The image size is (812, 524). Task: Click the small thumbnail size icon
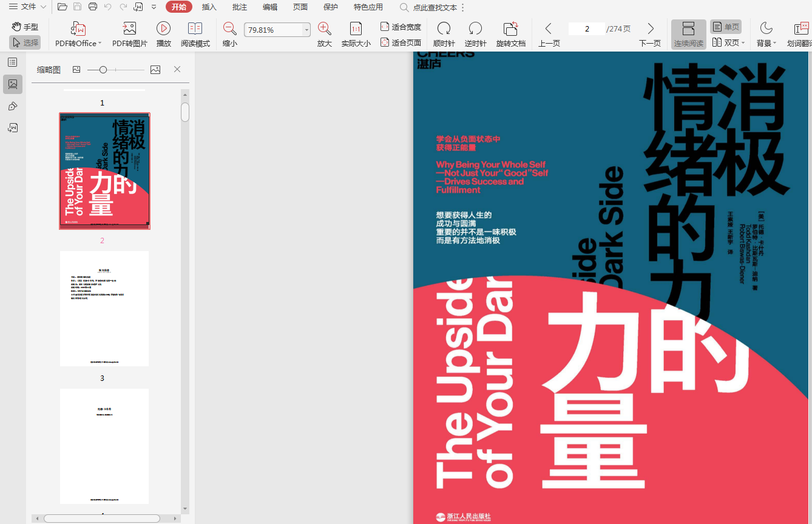(x=76, y=70)
